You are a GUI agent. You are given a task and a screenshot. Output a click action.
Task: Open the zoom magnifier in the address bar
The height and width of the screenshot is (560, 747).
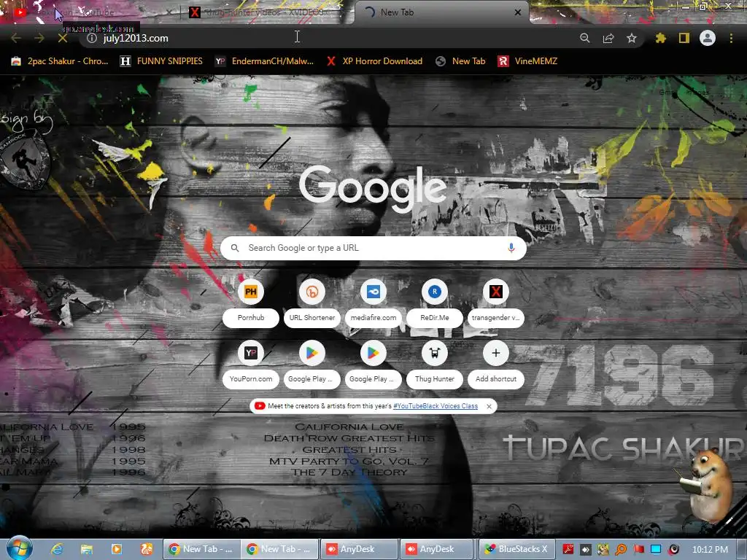[x=584, y=38]
